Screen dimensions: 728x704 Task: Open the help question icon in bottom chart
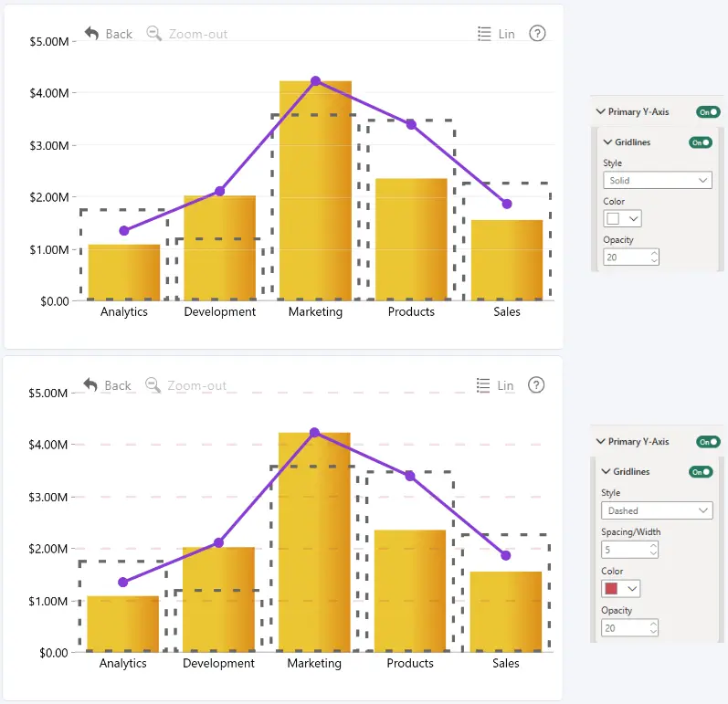536,385
